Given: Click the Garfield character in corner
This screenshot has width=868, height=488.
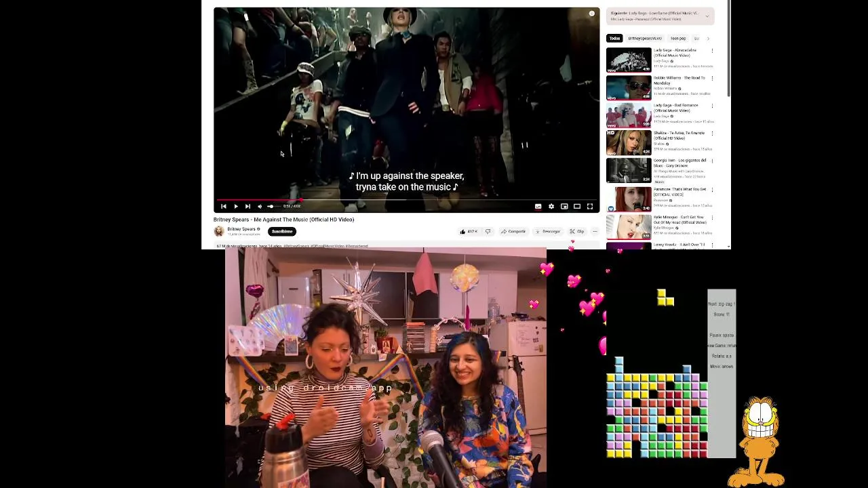Looking at the screenshot, I should (758, 441).
